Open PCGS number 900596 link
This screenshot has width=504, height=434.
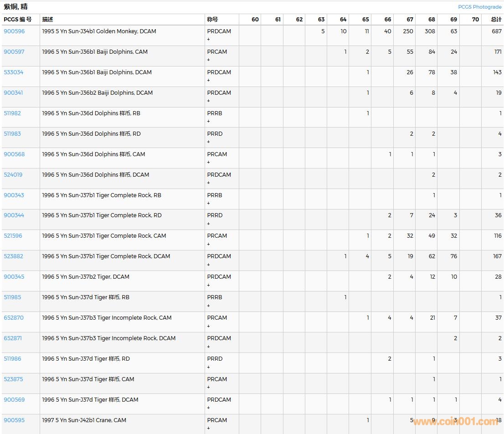point(14,31)
